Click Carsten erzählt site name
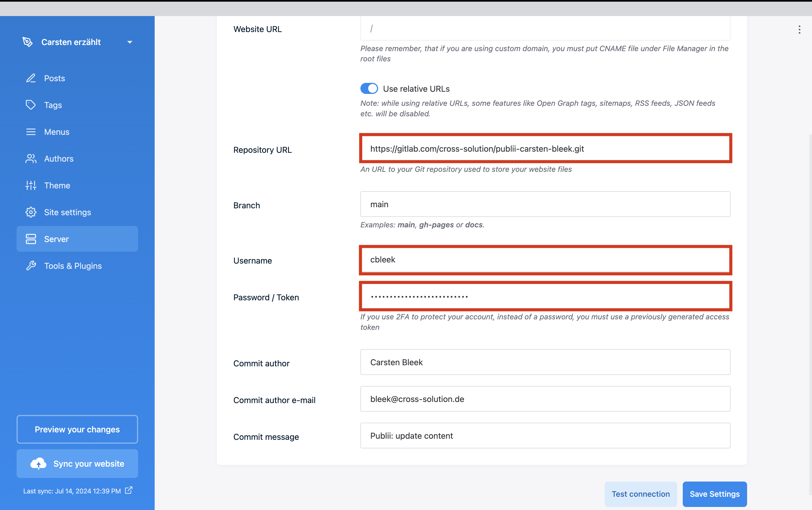This screenshot has height=510, width=812. click(71, 42)
